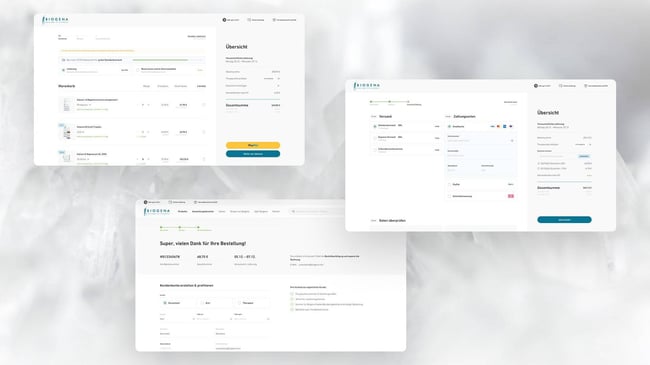
Task: Focus search field in confirmation window navbar
Action: (x=317, y=212)
